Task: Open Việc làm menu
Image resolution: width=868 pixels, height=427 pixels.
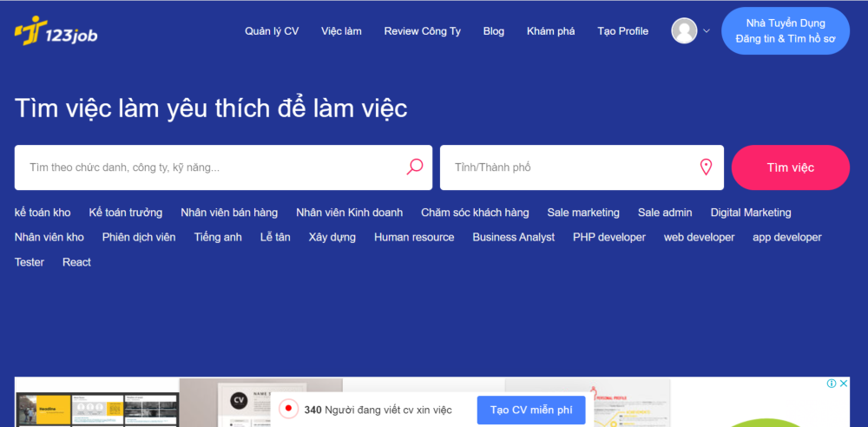Action: click(x=341, y=31)
